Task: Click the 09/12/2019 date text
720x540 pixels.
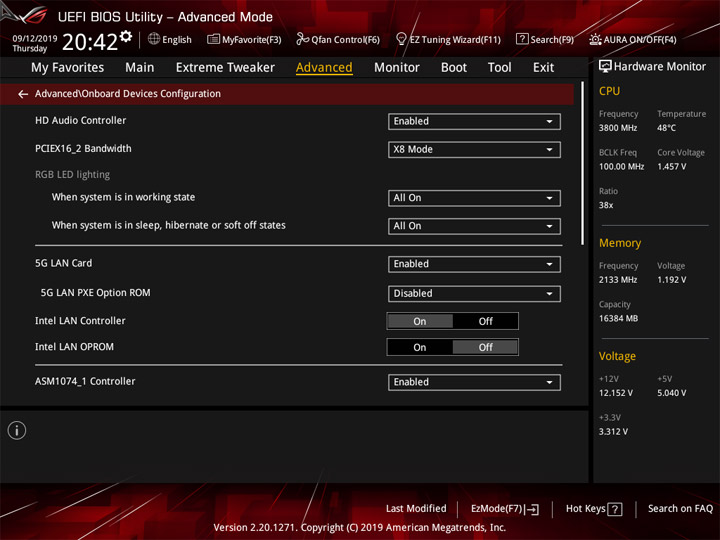Action: pos(34,39)
